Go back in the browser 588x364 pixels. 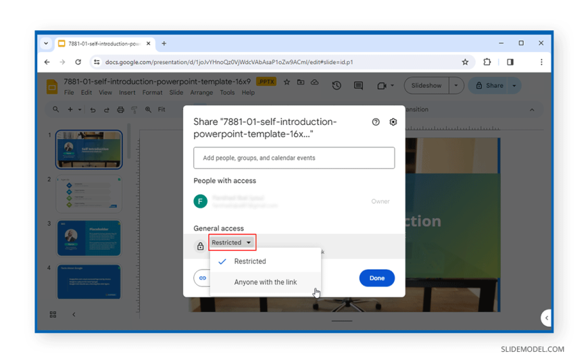click(x=47, y=62)
